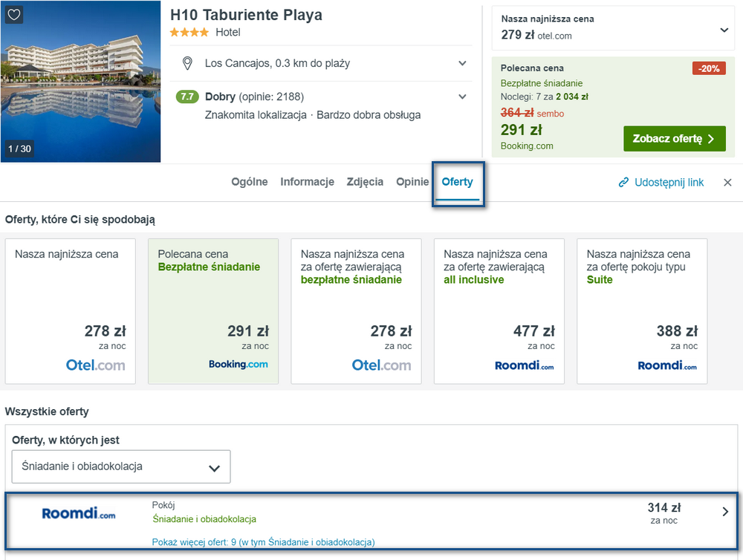The height and width of the screenshot is (560, 743).
Task: Click the link icon beside Udostępnij link
Action: click(x=623, y=183)
